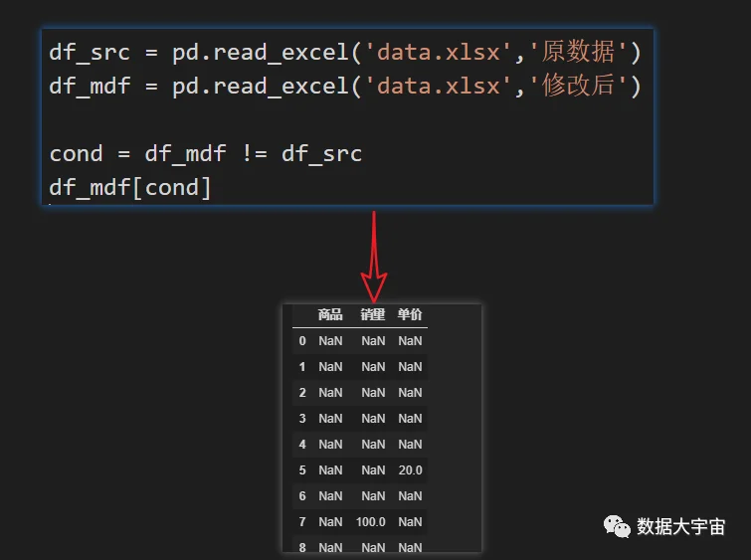Select the line 'cond = df_mdf != df_src'

coord(206,154)
